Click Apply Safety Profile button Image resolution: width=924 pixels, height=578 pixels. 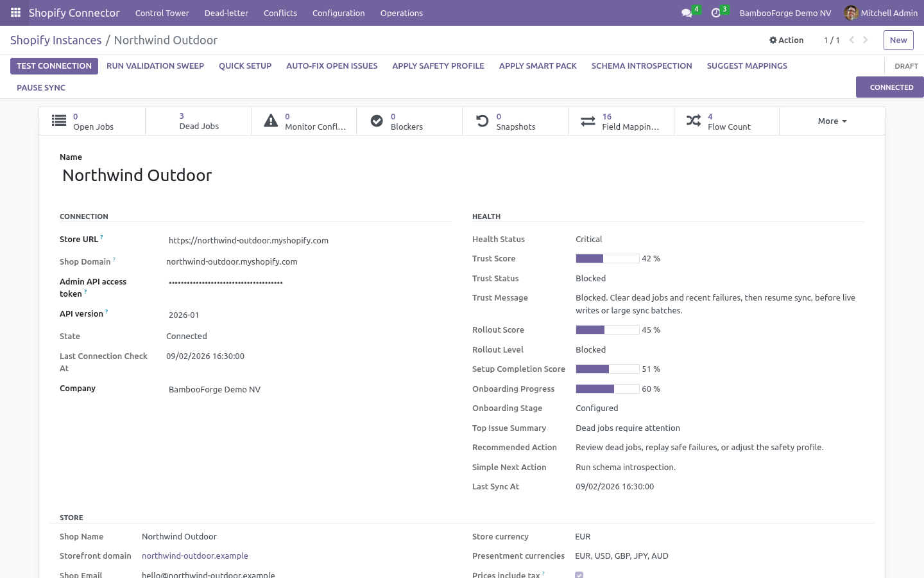tap(438, 66)
